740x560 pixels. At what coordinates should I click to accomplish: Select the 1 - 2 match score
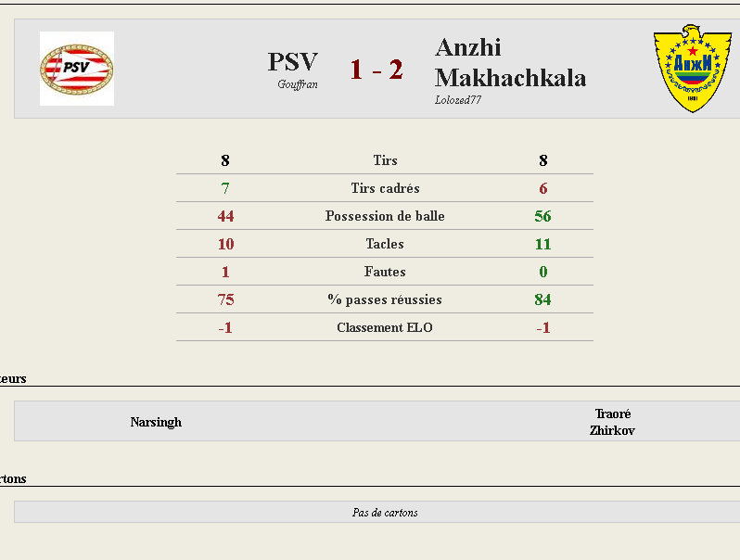[x=376, y=70]
